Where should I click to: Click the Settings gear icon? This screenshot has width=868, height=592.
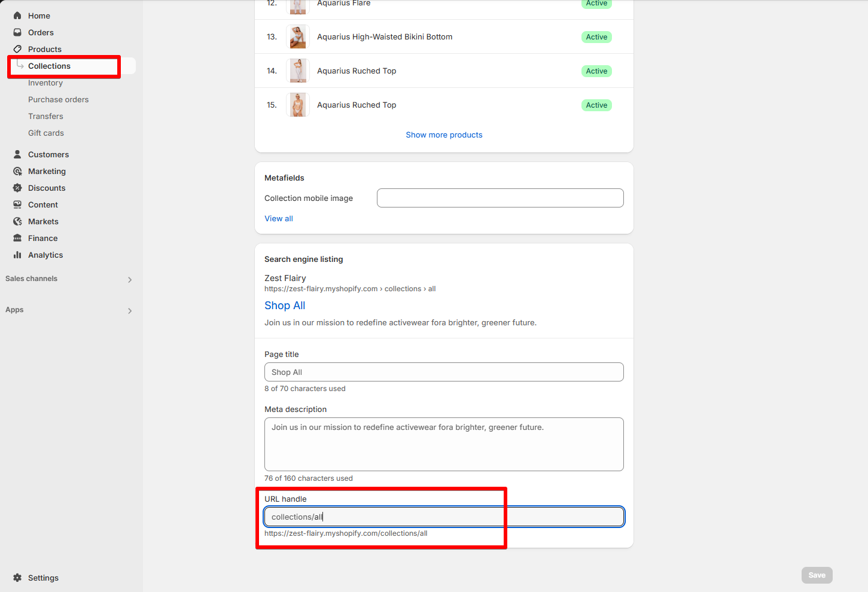[17, 578]
